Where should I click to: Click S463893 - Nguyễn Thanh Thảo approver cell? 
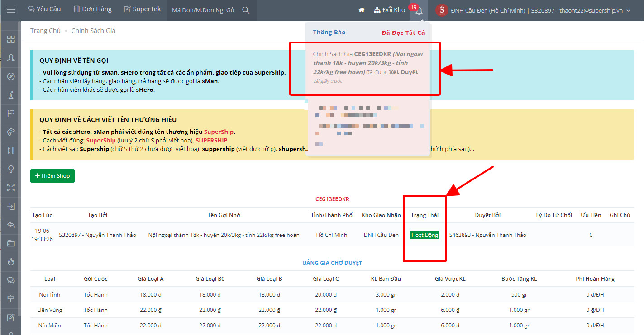click(x=487, y=235)
